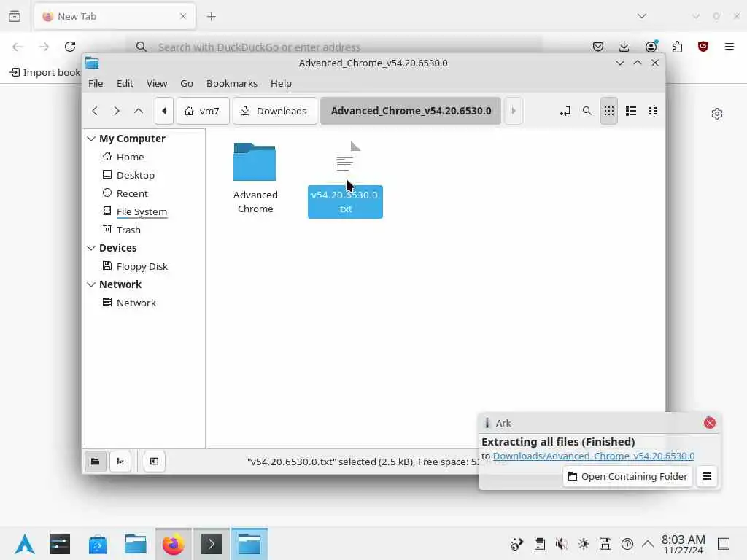Navigate to vm7 home path button
Image resolution: width=747 pixels, height=560 pixels.
(203, 111)
